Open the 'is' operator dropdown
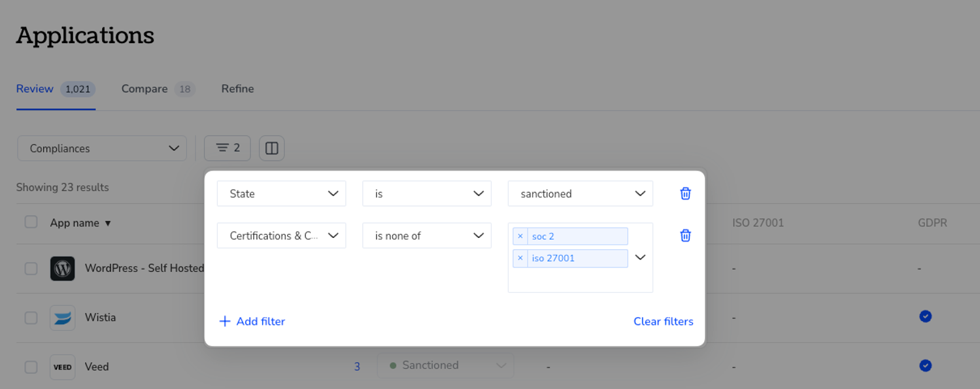Viewport: 980px width, 389px height. point(427,194)
